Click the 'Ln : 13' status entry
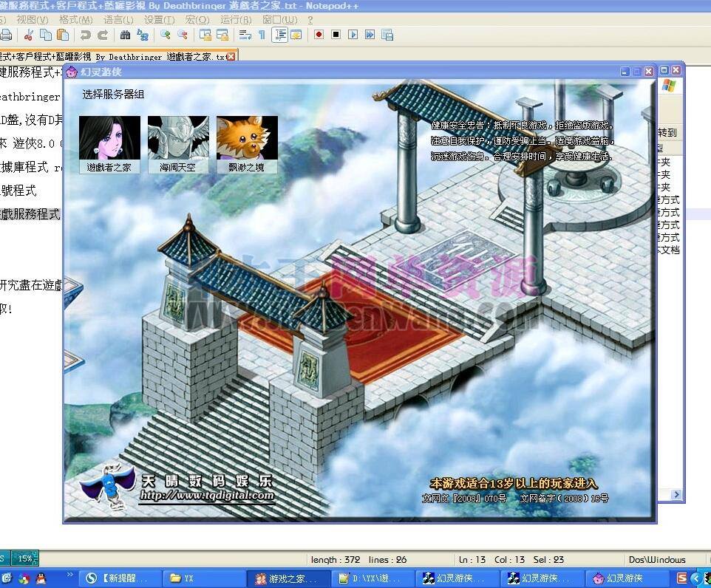711x588 pixels. [x=472, y=559]
